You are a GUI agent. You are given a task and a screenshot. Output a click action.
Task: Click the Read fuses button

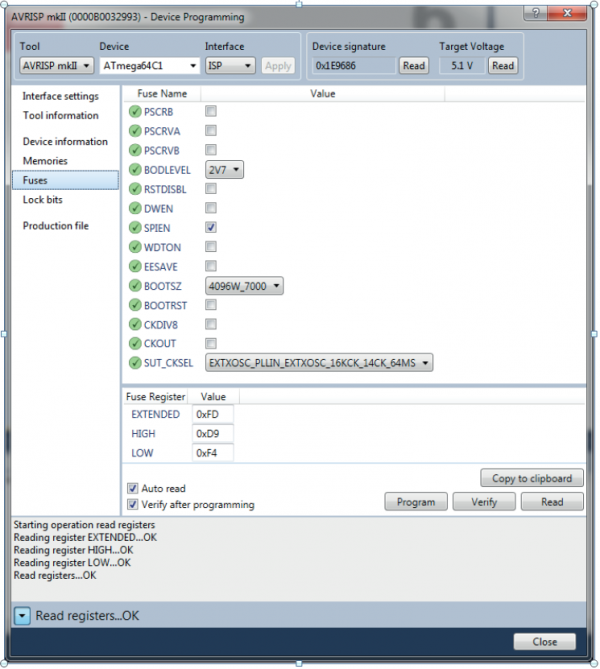[x=552, y=502]
